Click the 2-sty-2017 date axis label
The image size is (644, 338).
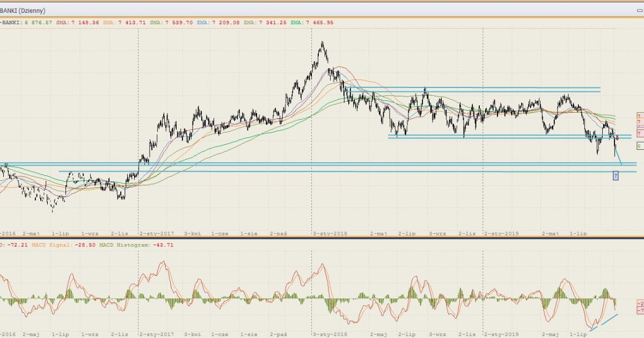(157, 234)
